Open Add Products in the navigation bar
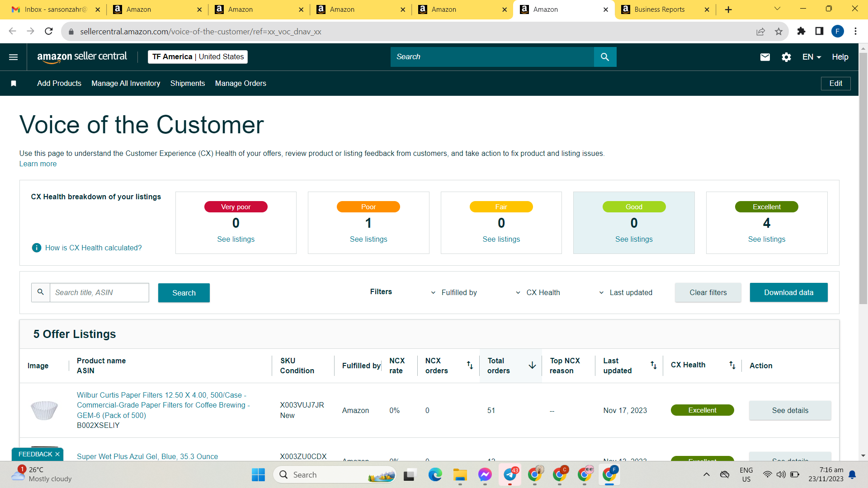 tap(59, 83)
